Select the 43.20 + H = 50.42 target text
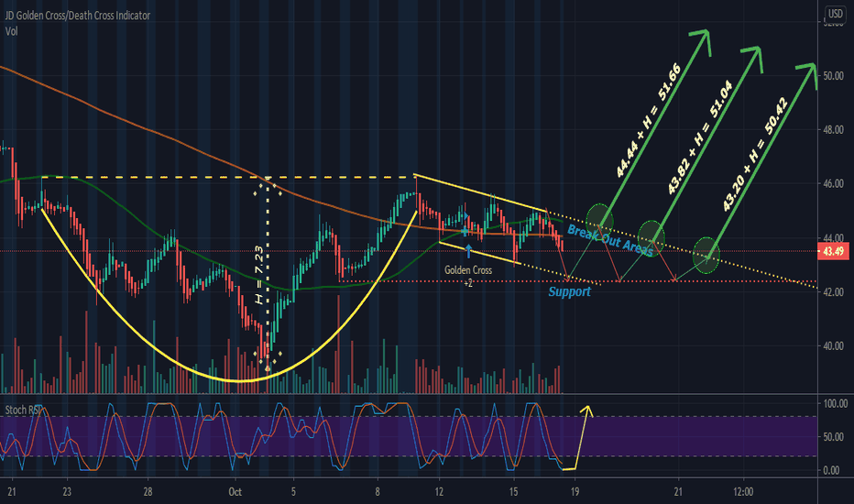Viewport: 854px width, 504px height. pyautogui.click(x=754, y=154)
